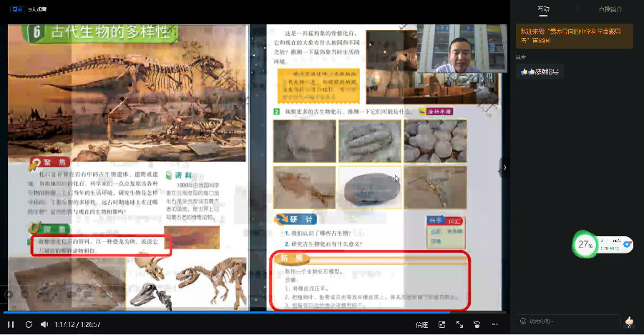
Task: Collapse the right chat panel with arrow
Action: click(505, 167)
